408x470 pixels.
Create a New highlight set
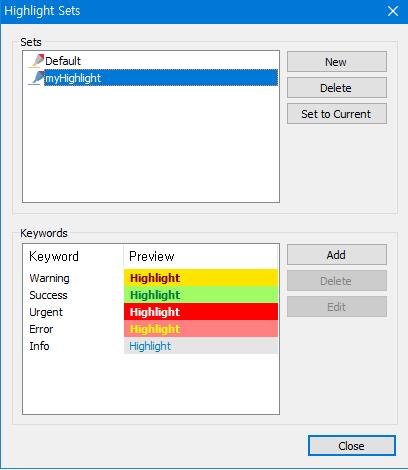(337, 62)
